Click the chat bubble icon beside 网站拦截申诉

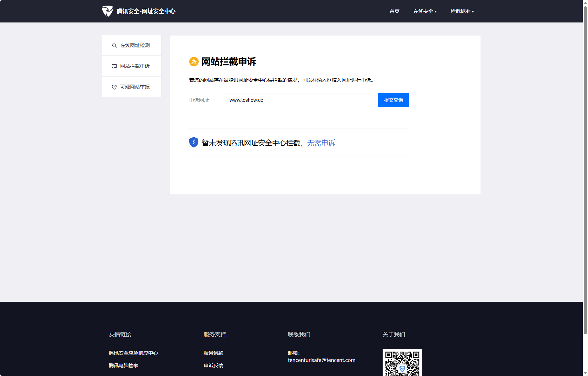(x=114, y=66)
